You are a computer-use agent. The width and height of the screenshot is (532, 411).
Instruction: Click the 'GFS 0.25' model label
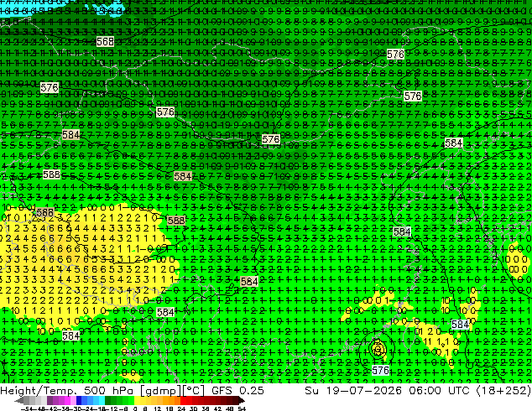click(237, 390)
